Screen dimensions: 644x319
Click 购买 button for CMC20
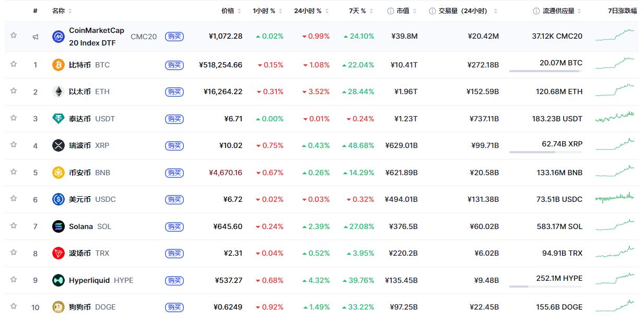coord(174,37)
